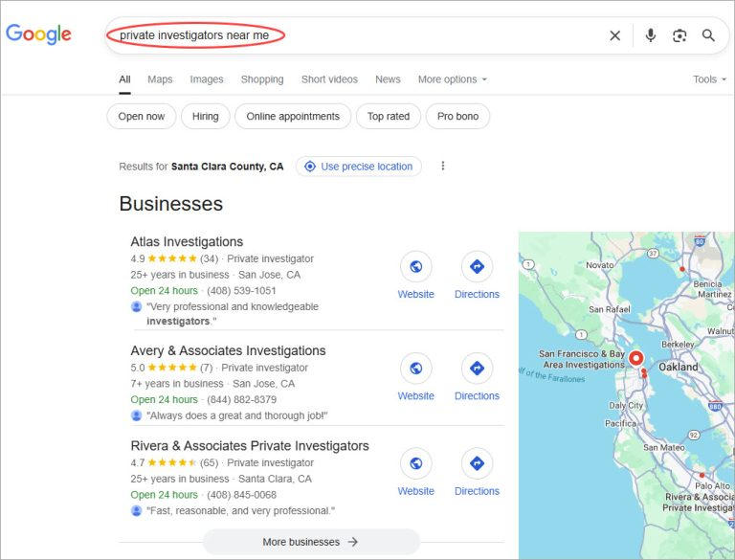Enable the Top rated filter chip
The image size is (735, 560).
click(388, 117)
